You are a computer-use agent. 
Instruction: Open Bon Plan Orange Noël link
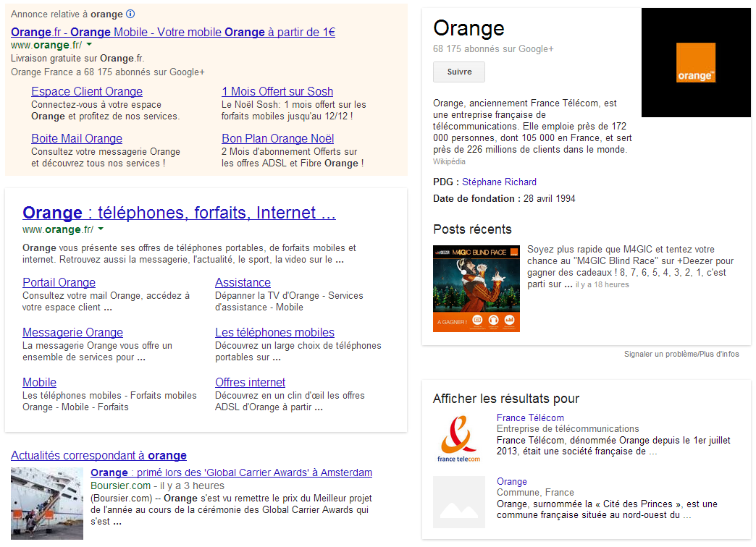click(278, 138)
